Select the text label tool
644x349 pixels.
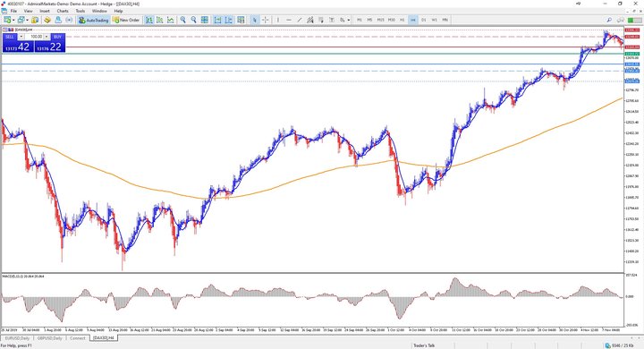point(332,20)
